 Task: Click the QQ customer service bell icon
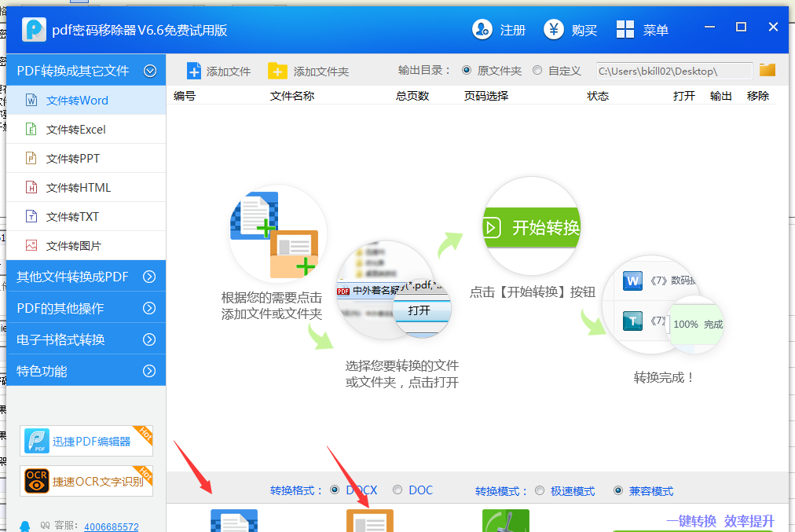coord(25,526)
